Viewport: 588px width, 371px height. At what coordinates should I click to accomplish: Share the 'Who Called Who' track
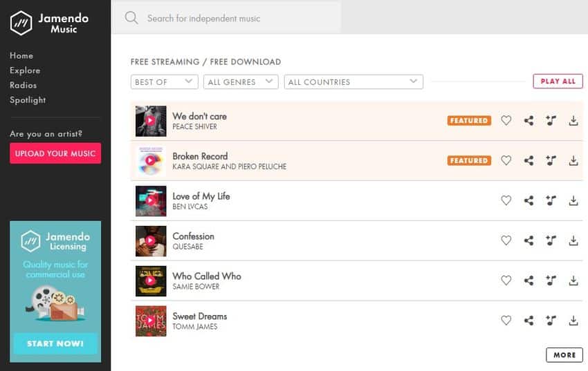point(529,281)
